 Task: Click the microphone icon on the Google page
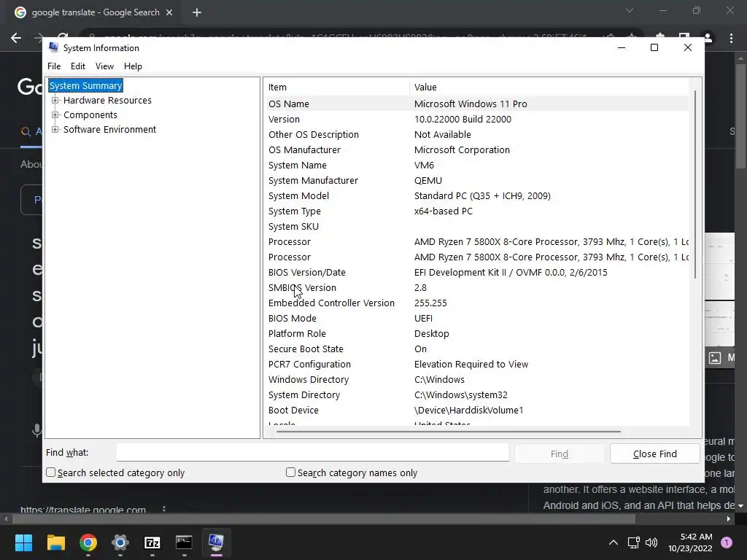(36, 430)
